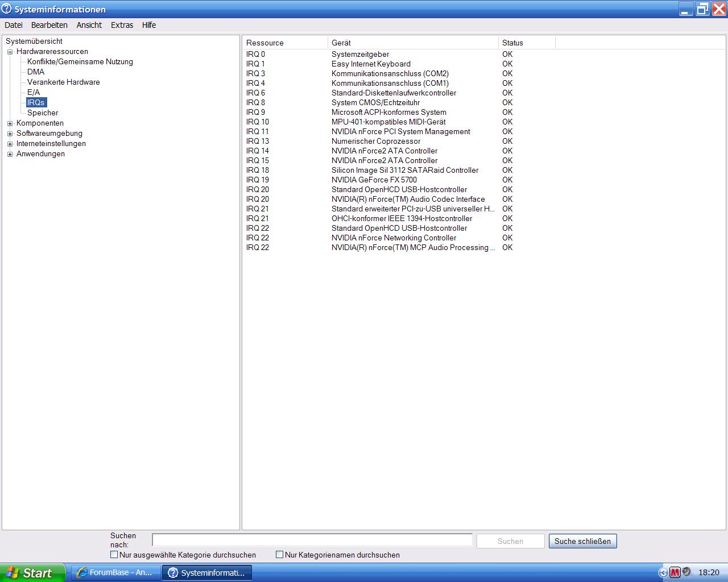Image resolution: width=728 pixels, height=582 pixels.
Task: Sort by the Ressource column header
Action: [285, 43]
